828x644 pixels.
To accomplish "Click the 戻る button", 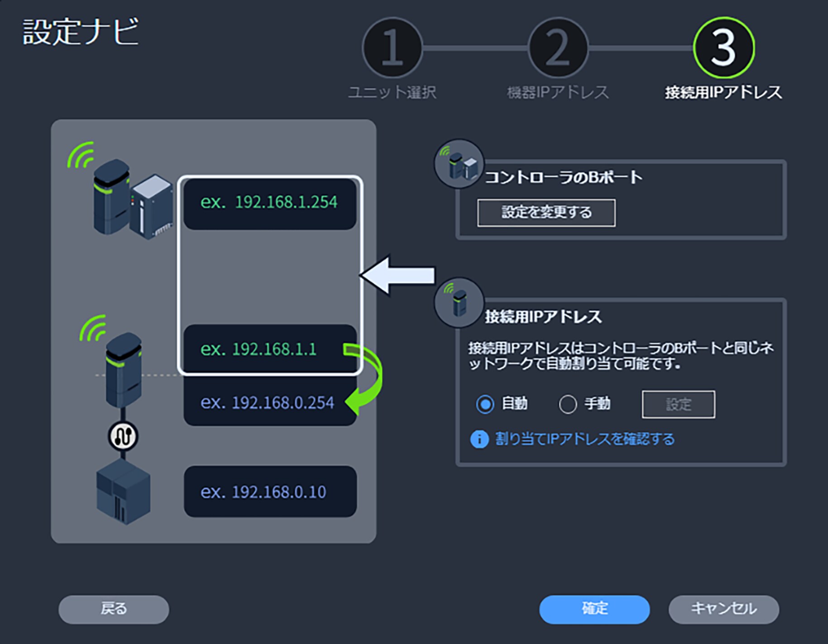I will 114,609.
